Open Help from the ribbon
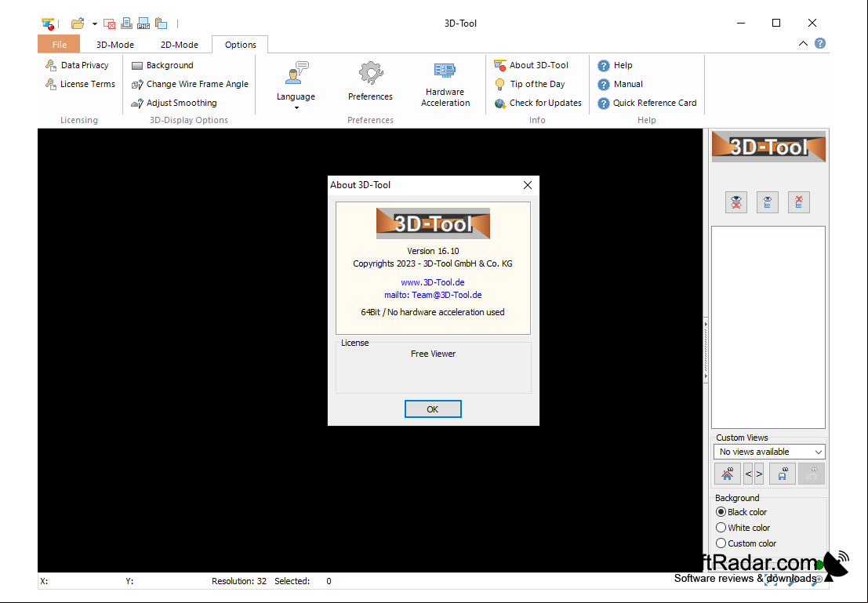Image resolution: width=868 pixels, height=603 pixels. pyautogui.click(x=615, y=65)
